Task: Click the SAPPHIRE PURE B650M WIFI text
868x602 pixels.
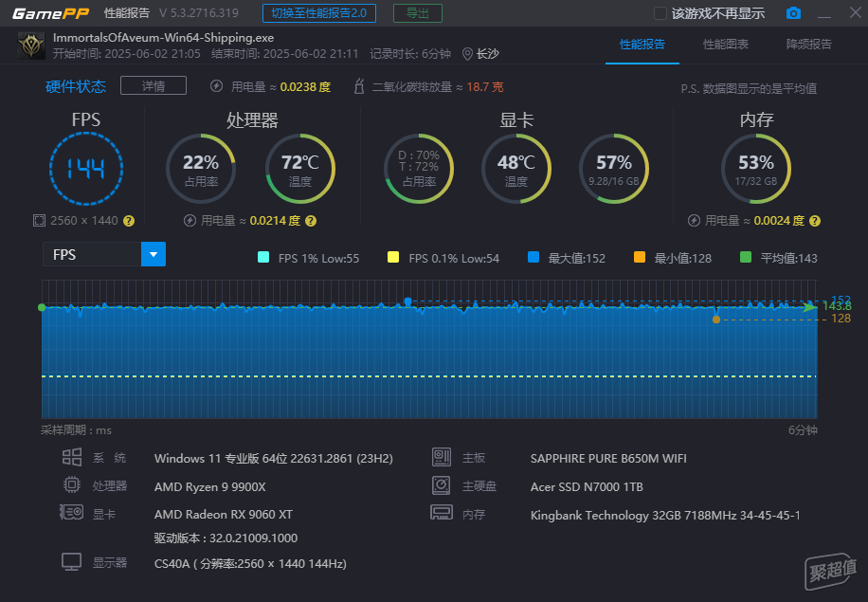Action: [x=608, y=459]
